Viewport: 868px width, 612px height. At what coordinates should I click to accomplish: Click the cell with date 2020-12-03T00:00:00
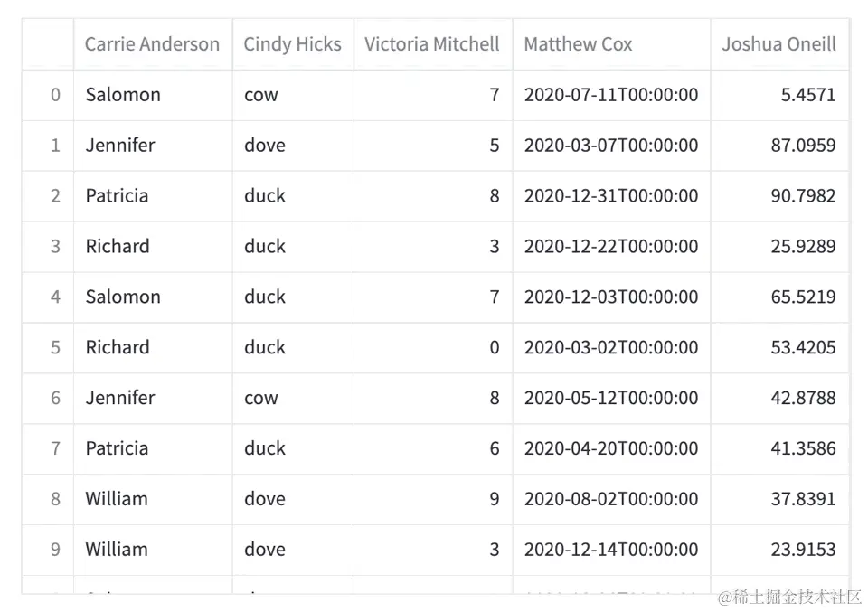click(611, 297)
